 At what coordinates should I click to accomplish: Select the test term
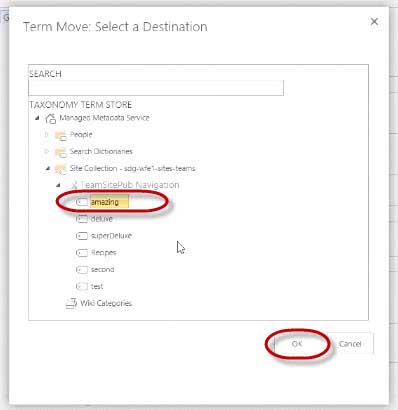tap(97, 286)
